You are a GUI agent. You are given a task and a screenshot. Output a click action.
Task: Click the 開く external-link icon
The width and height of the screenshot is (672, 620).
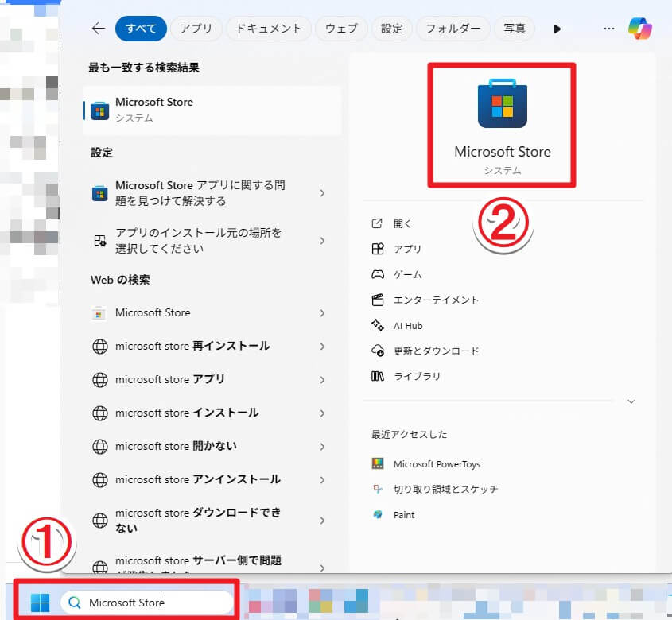click(x=377, y=223)
